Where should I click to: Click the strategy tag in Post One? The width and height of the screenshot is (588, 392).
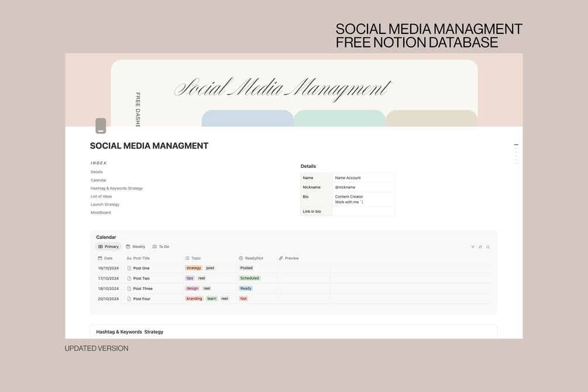tap(194, 268)
